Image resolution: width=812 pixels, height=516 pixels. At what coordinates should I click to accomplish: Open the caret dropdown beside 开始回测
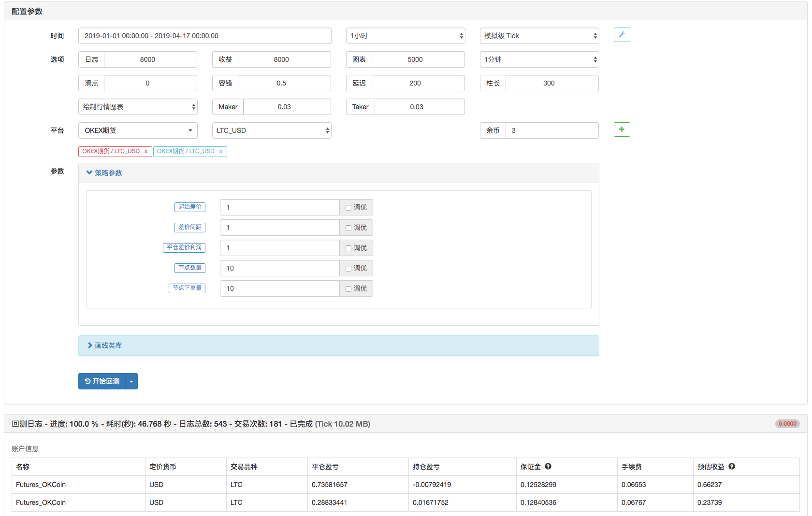[x=131, y=381]
